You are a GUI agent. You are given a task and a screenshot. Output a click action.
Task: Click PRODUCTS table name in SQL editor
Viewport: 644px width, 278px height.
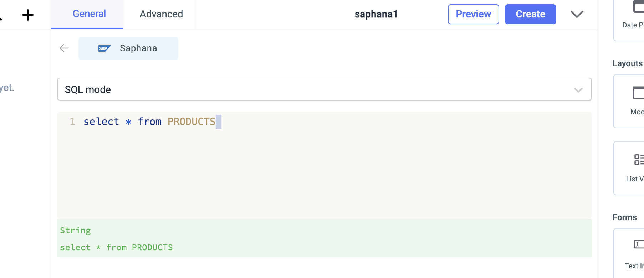(191, 122)
